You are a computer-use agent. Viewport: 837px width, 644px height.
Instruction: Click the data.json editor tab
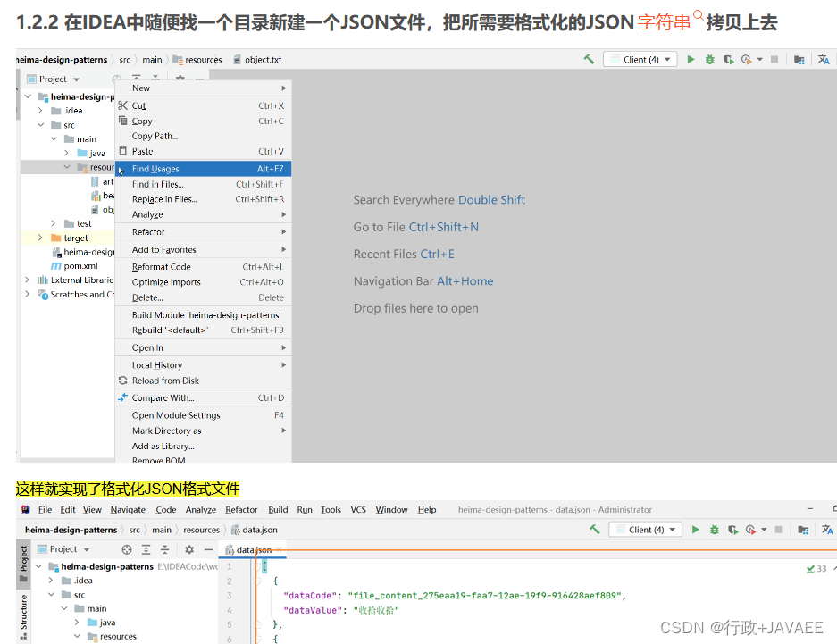point(253,549)
